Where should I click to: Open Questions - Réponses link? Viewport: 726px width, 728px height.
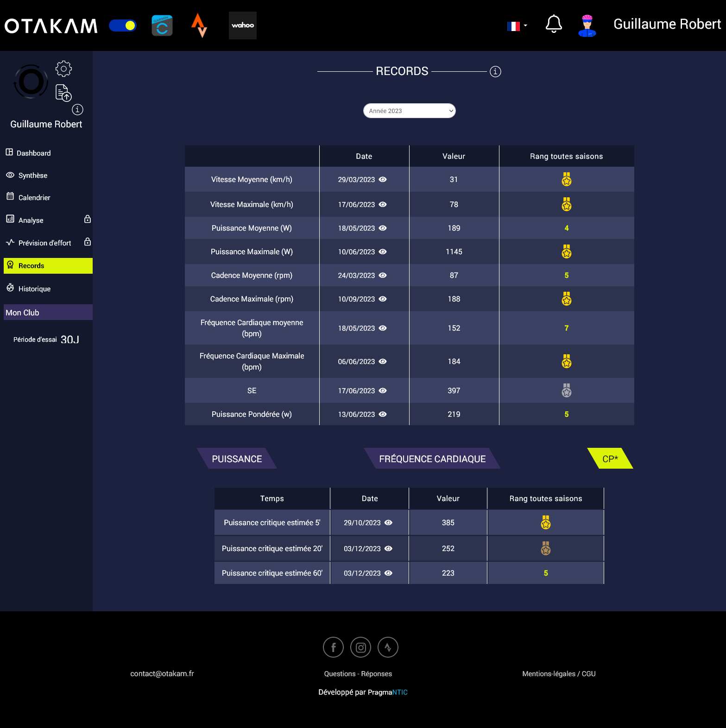[x=358, y=673]
